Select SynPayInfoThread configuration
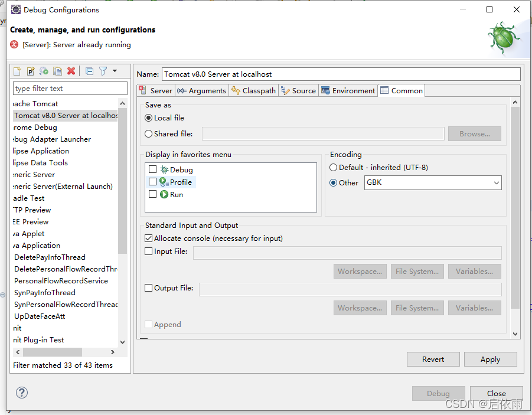The height and width of the screenshot is (415, 532). (x=45, y=292)
